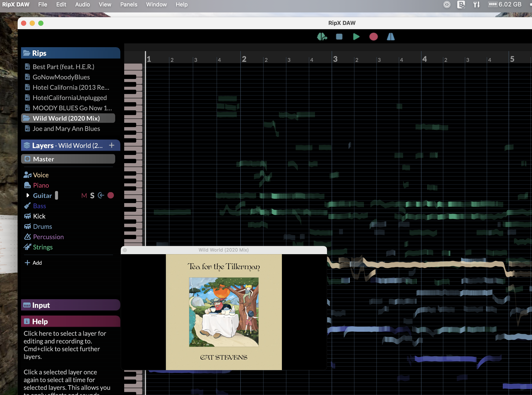Open the MOODY BLUES Go Now rip
Screen dimensions: 532x395
coord(72,108)
